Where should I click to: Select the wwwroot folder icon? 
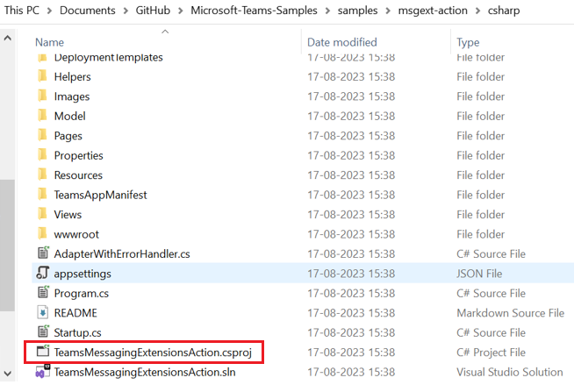click(42, 234)
